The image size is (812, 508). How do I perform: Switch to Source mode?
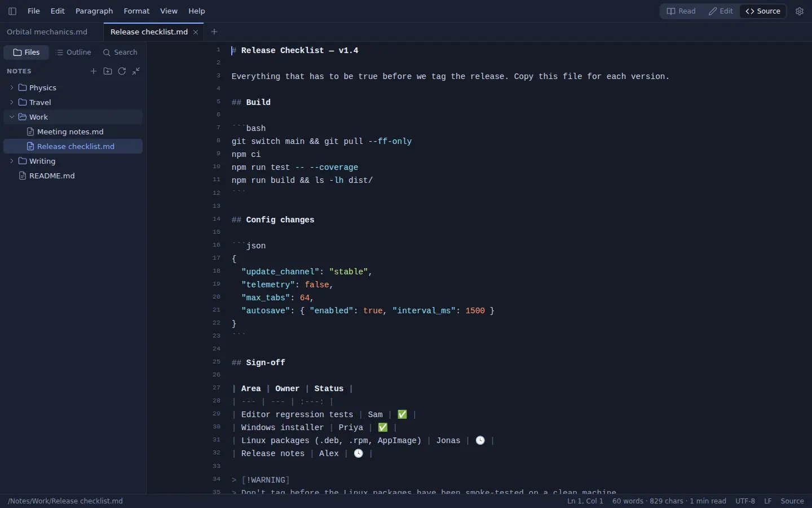(x=763, y=11)
